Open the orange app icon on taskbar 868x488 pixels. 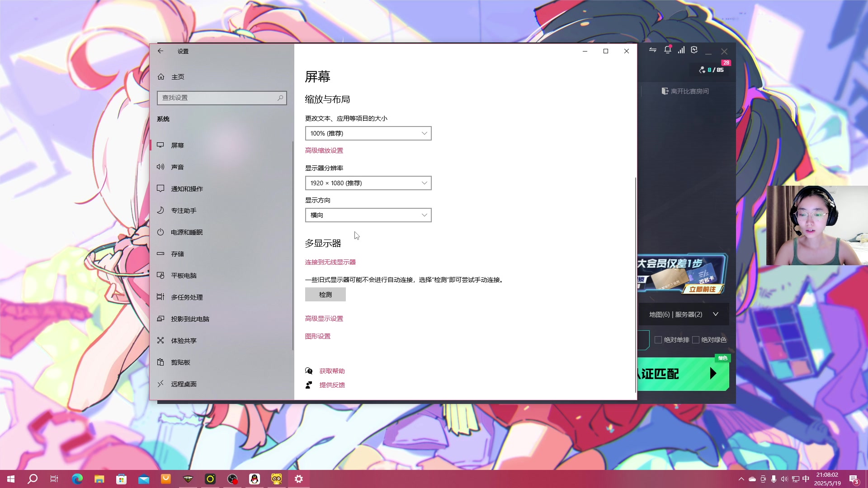tap(166, 479)
